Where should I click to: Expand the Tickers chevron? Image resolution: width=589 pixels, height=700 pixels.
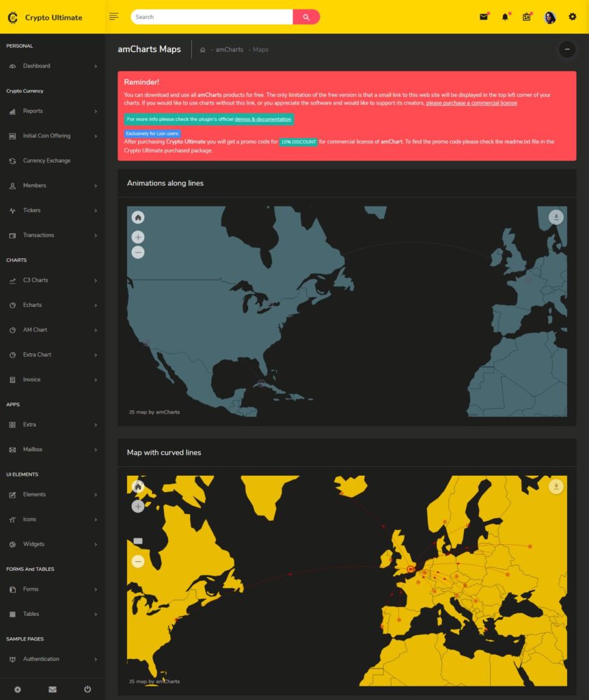[96, 211]
